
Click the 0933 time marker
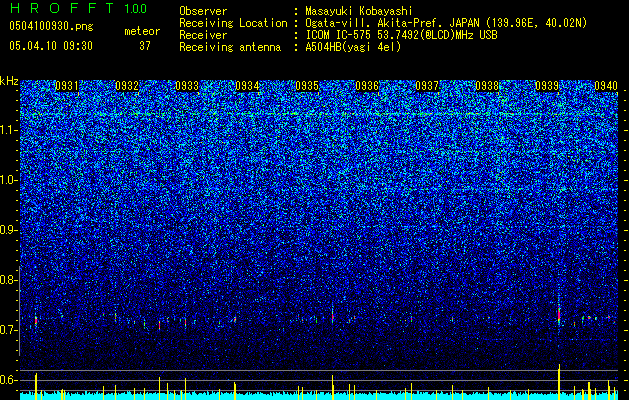[x=187, y=86]
